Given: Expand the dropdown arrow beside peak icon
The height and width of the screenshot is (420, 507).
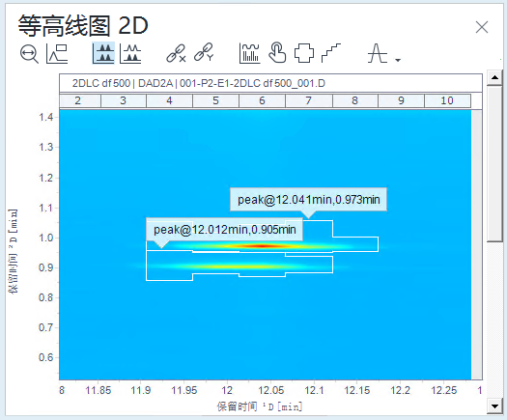Looking at the screenshot, I should [398, 60].
